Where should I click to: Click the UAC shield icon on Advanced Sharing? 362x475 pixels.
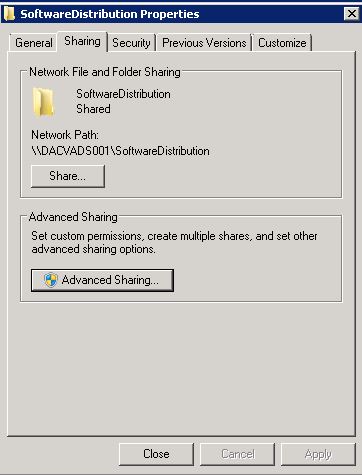pyautogui.click(x=51, y=280)
